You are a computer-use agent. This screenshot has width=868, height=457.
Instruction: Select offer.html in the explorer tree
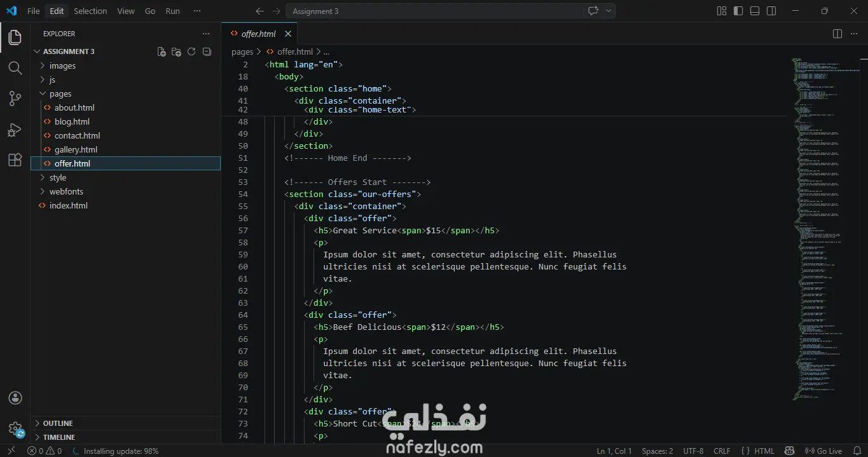126,163
